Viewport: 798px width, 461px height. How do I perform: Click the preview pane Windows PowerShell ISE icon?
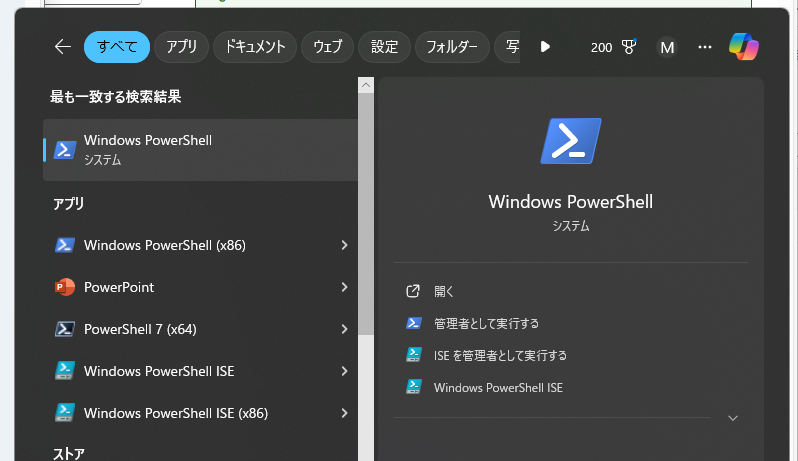tap(413, 387)
